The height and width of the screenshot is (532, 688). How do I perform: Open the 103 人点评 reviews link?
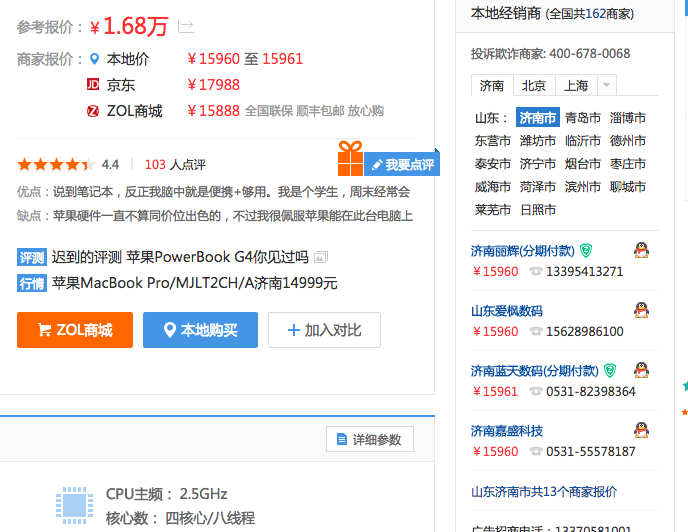(175, 165)
